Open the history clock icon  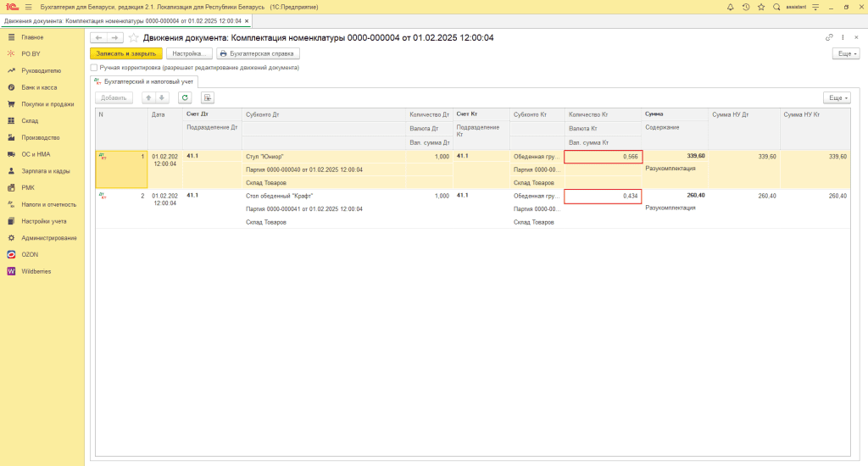coord(745,7)
